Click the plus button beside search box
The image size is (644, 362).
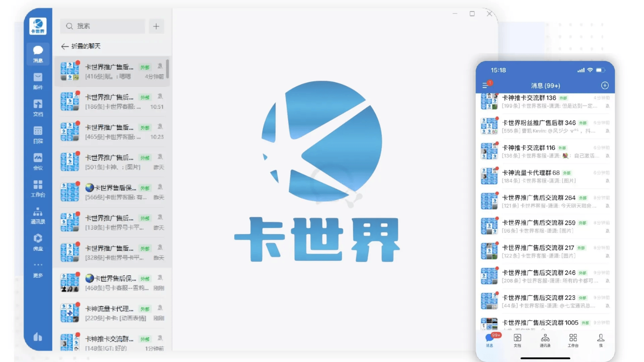click(156, 26)
